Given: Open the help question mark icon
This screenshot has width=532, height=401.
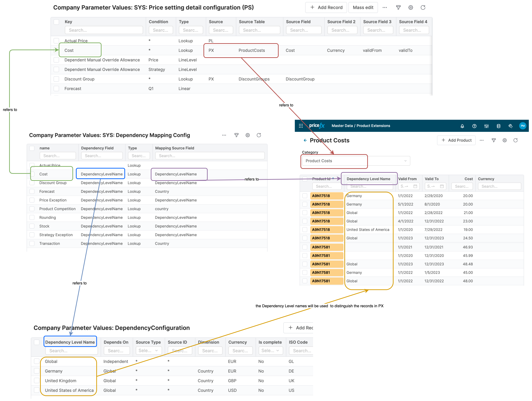Looking at the screenshot, I should click(474, 126).
